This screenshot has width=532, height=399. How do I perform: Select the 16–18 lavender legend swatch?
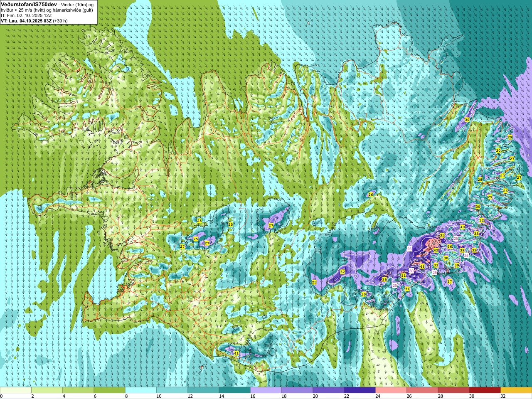tap(266, 390)
